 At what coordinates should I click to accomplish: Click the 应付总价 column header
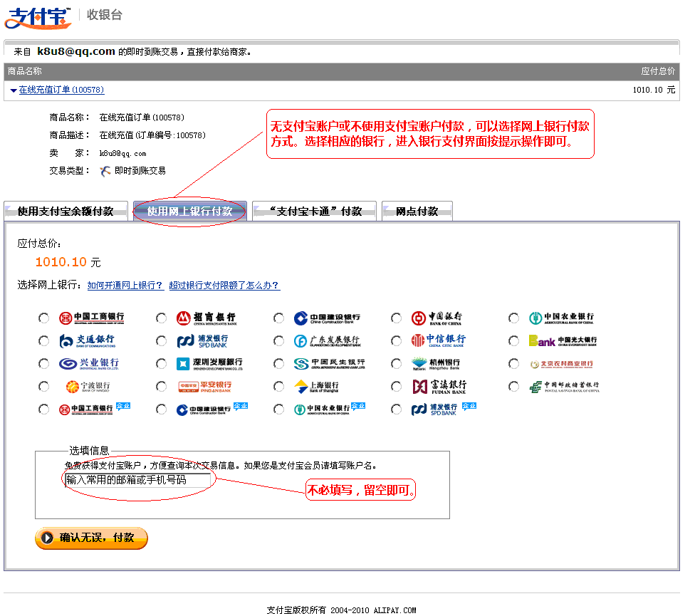coord(658,71)
